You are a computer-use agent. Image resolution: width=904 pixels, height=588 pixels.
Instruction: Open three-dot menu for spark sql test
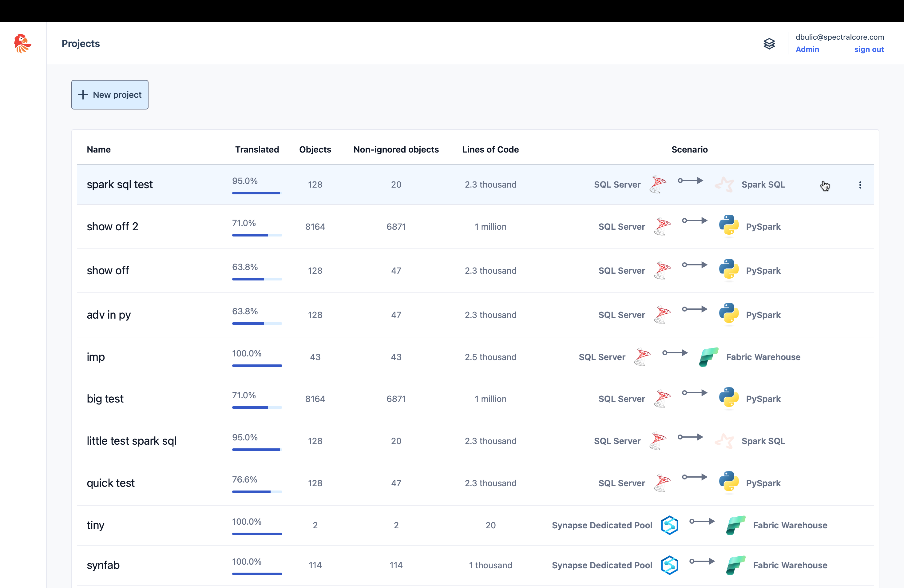860,185
